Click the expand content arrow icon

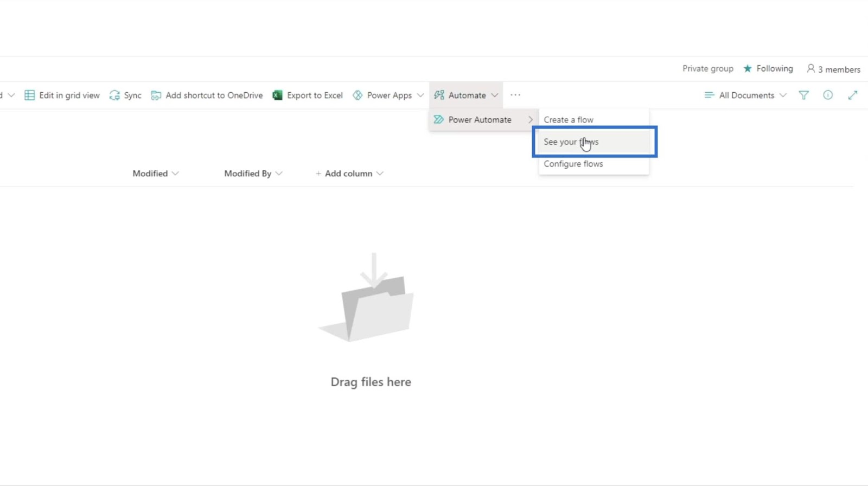coord(853,95)
